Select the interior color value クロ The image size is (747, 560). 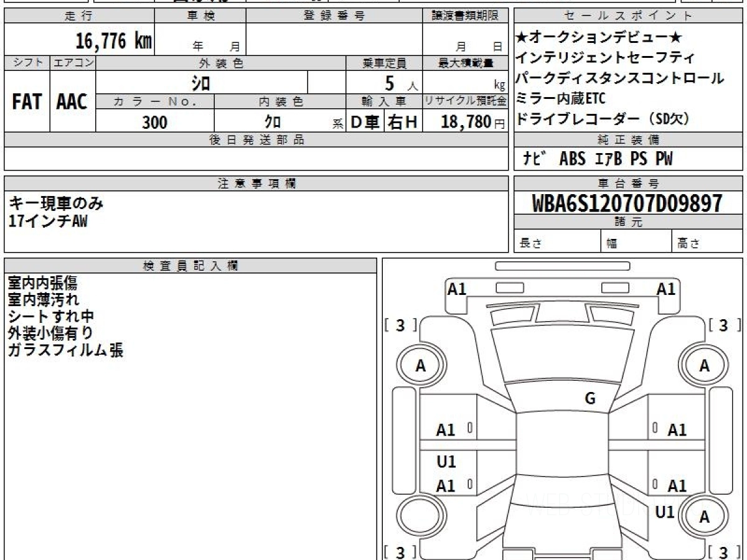point(273,122)
